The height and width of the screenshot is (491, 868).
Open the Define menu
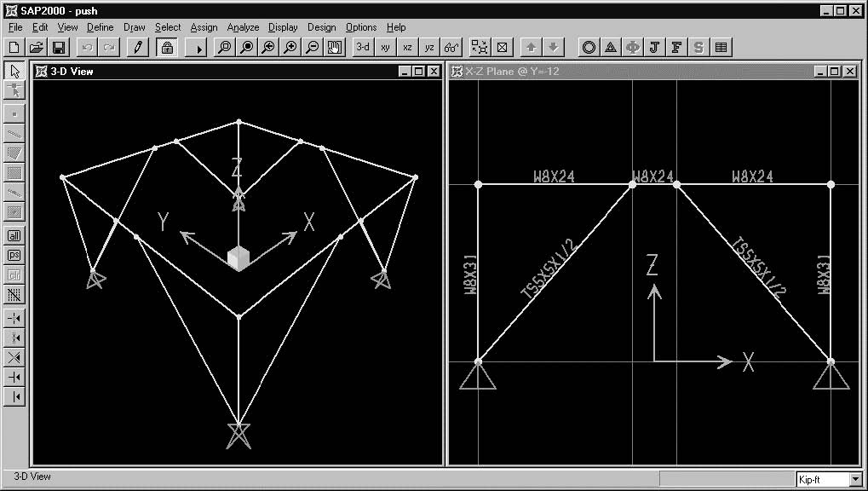pyautogui.click(x=100, y=27)
